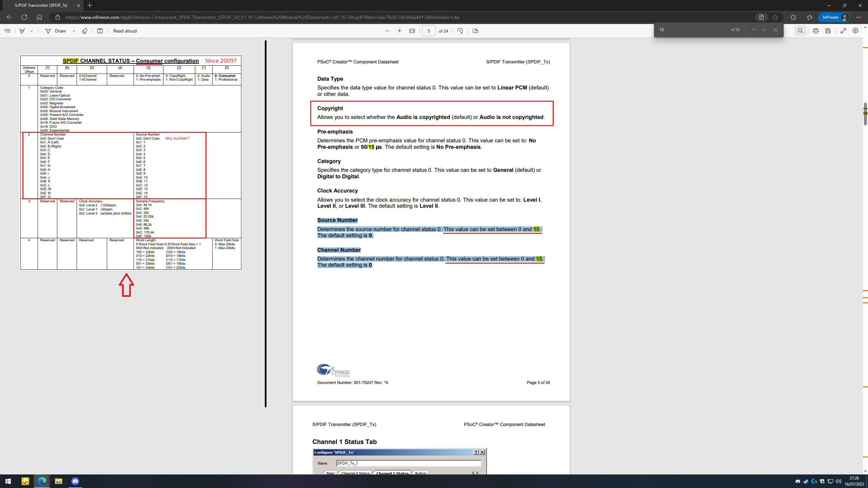Expand the Draw pen options arrow
Viewport: 868px width, 488px height.
click(x=74, y=31)
